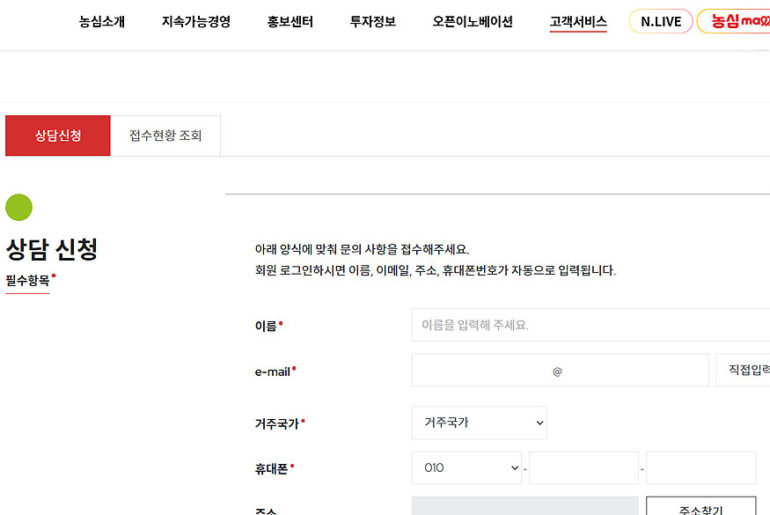Expand the 010 phone prefix dropdown
This screenshot has width=770, height=515.
(466, 468)
